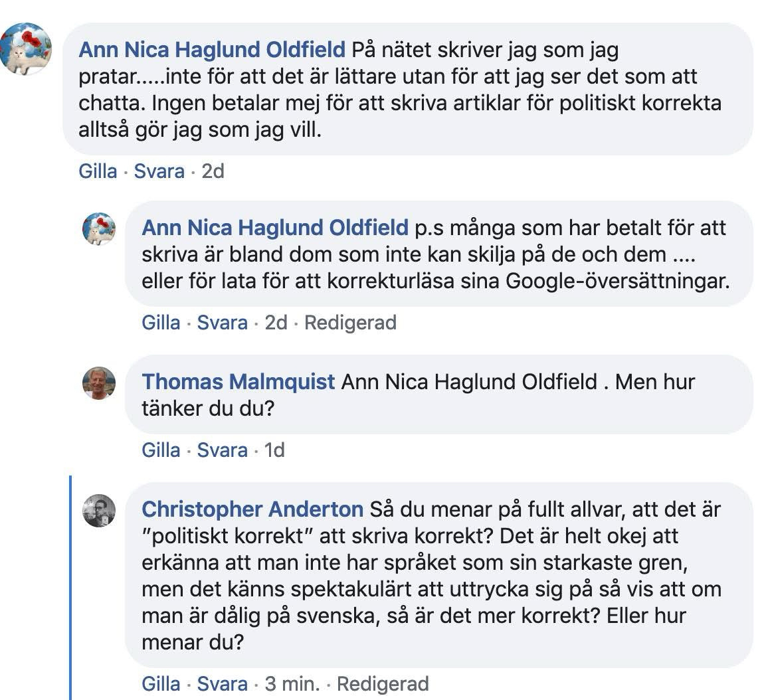Open Christopher Anderton's profile picture

[99, 511]
